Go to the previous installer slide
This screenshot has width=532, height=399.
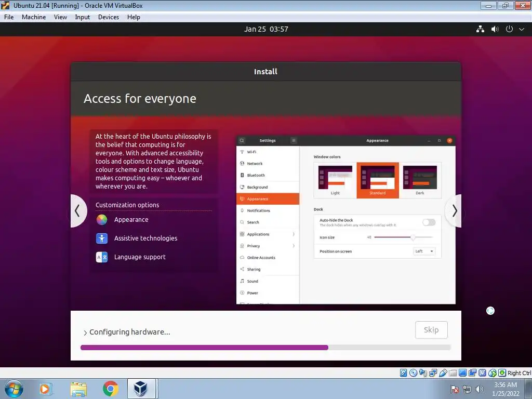pos(78,211)
